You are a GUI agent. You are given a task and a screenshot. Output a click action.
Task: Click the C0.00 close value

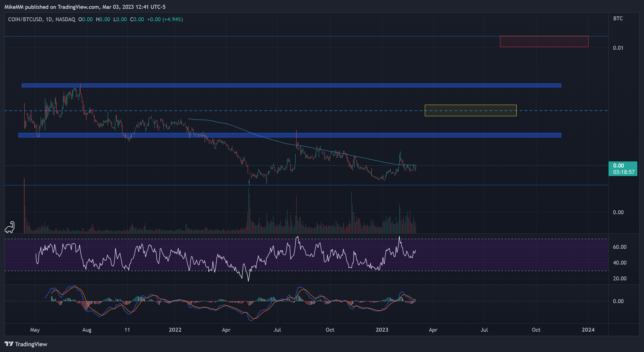tap(137, 19)
